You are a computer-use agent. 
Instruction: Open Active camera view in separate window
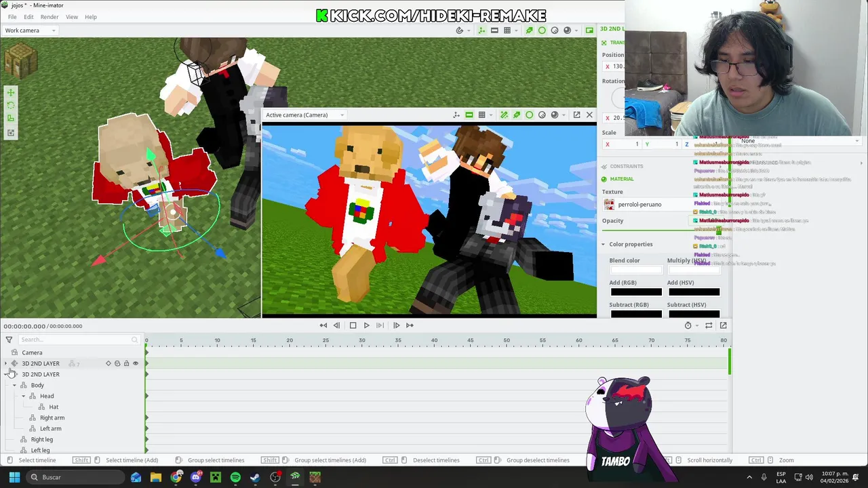click(x=576, y=115)
